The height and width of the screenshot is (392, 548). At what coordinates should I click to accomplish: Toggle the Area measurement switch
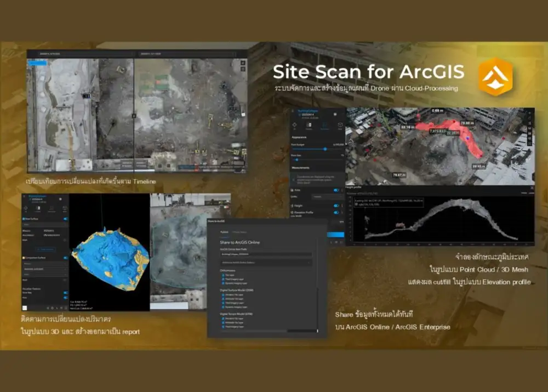tap(336, 190)
